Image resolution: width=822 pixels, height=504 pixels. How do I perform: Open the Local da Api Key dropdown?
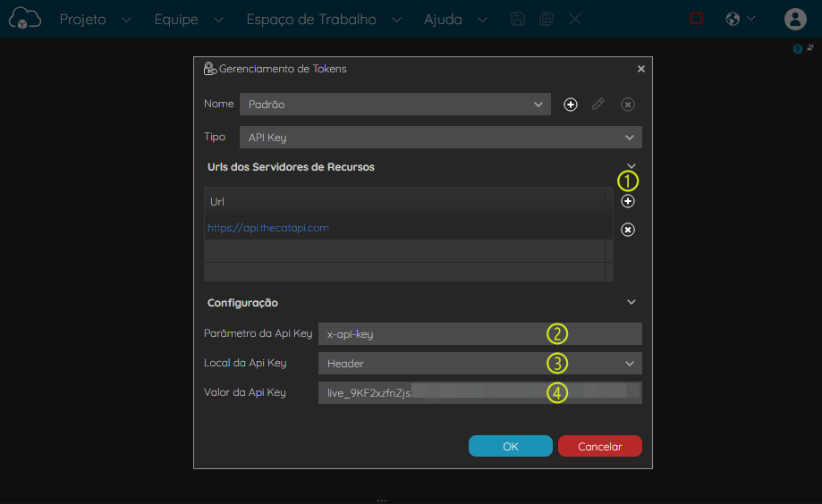(x=479, y=363)
